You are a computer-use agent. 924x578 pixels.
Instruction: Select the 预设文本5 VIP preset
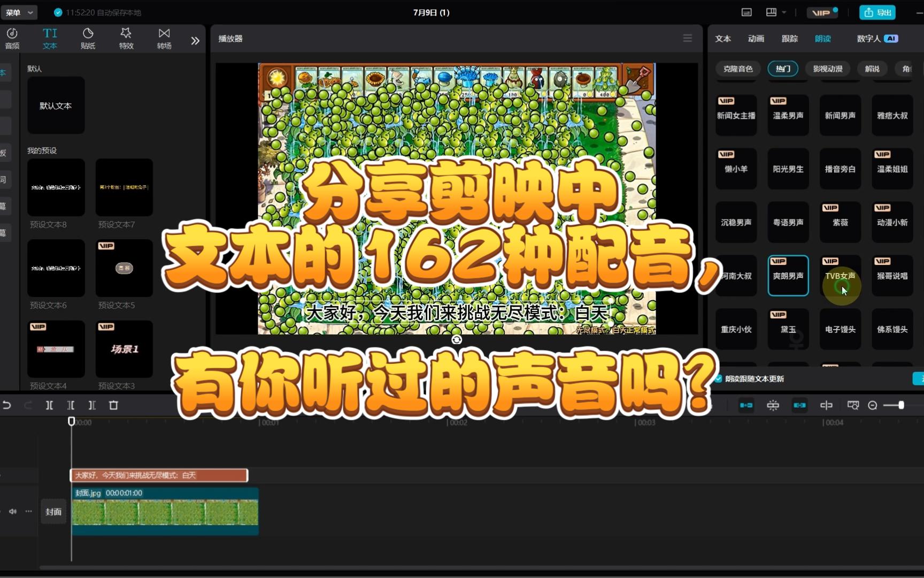(x=124, y=268)
